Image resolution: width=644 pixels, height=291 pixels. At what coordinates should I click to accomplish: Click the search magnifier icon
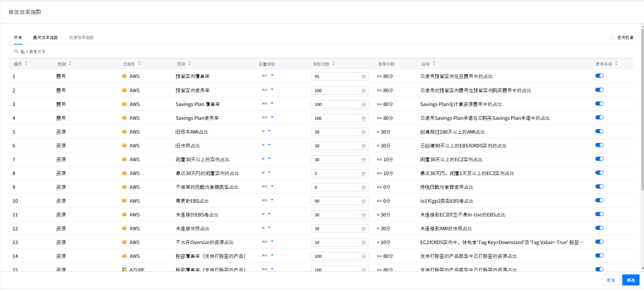(16, 51)
